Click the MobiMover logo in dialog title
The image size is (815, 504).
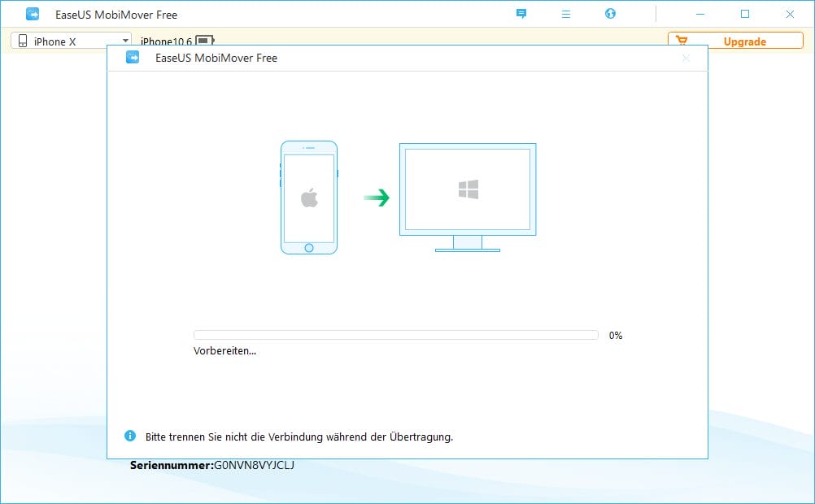coord(133,58)
